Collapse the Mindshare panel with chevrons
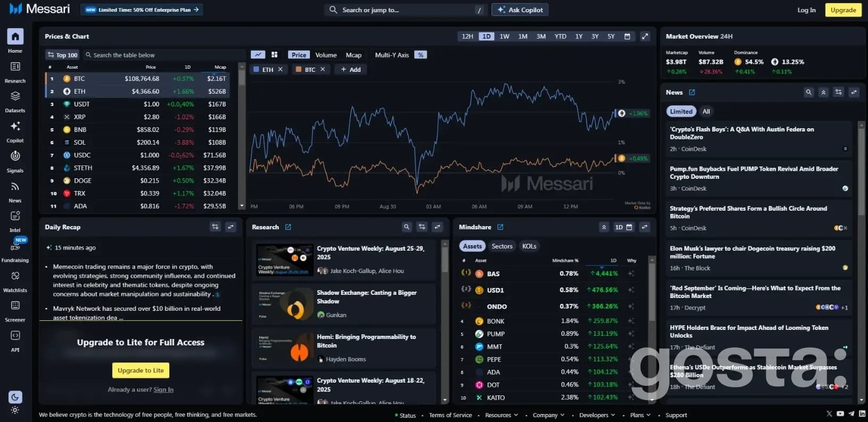Image resolution: width=868 pixels, height=422 pixels. tap(604, 227)
